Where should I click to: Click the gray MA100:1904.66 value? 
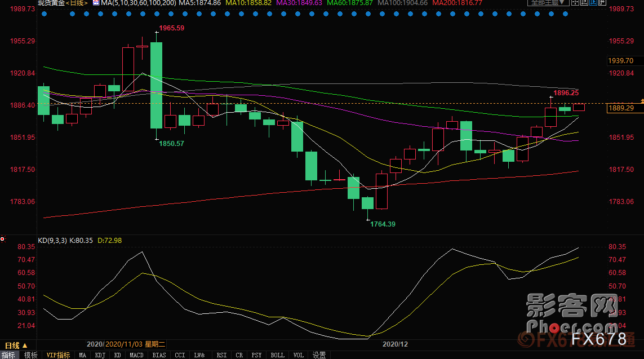[x=402, y=3]
